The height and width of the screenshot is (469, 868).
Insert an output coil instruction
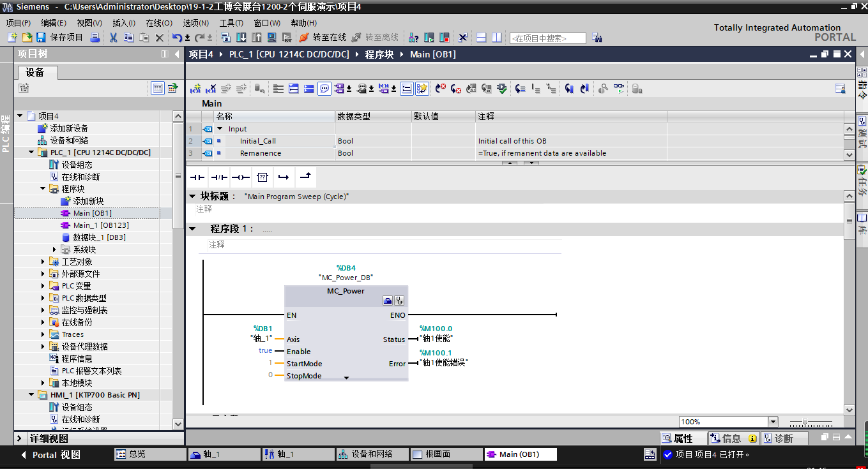[x=241, y=177]
